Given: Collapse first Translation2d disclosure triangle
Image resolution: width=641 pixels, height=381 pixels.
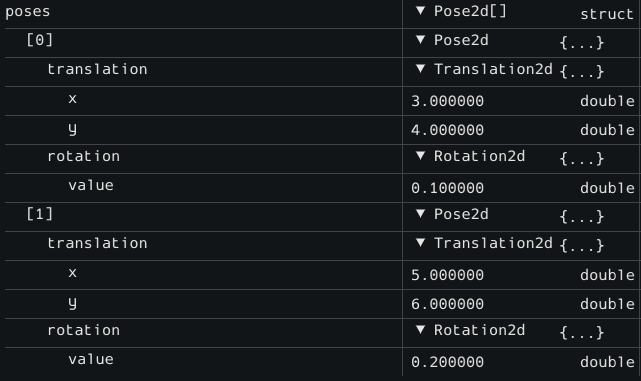Looking at the screenshot, I should click(x=420, y=69).
